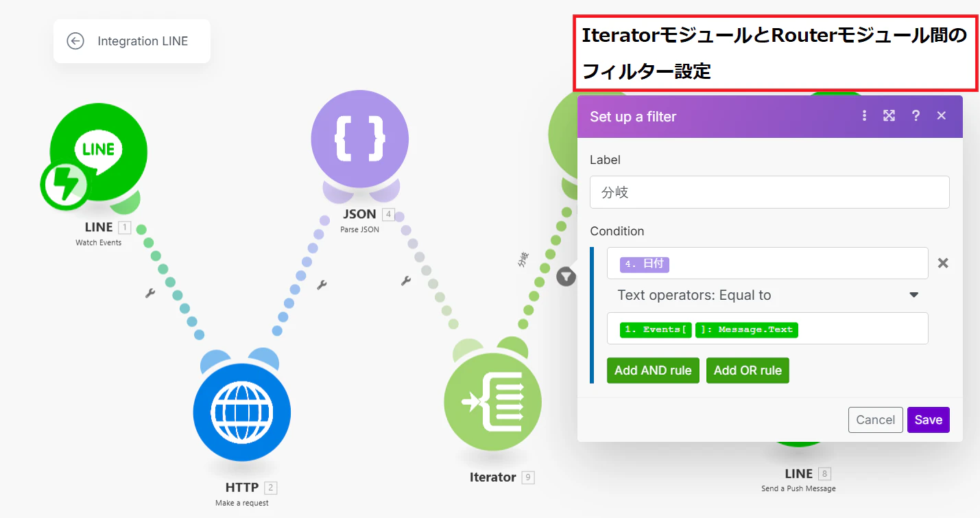Click the Make a request caption
980x518 pixels.
coord(242,503)
